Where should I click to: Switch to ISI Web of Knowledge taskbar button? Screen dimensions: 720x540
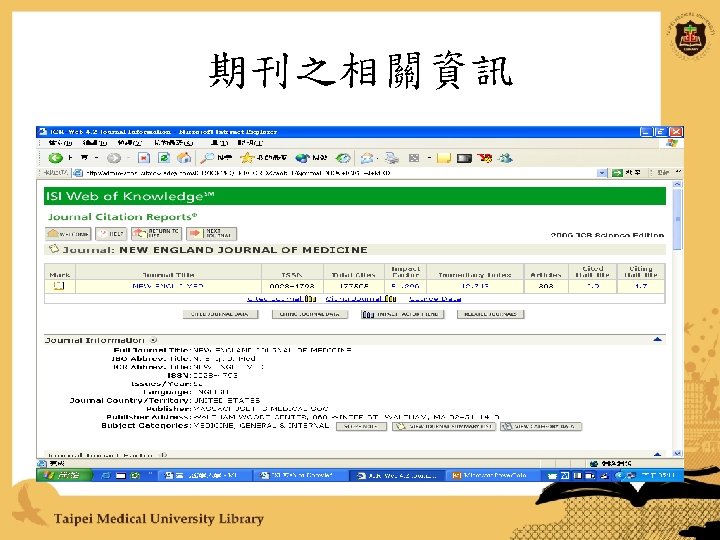(x=300, y=475)
